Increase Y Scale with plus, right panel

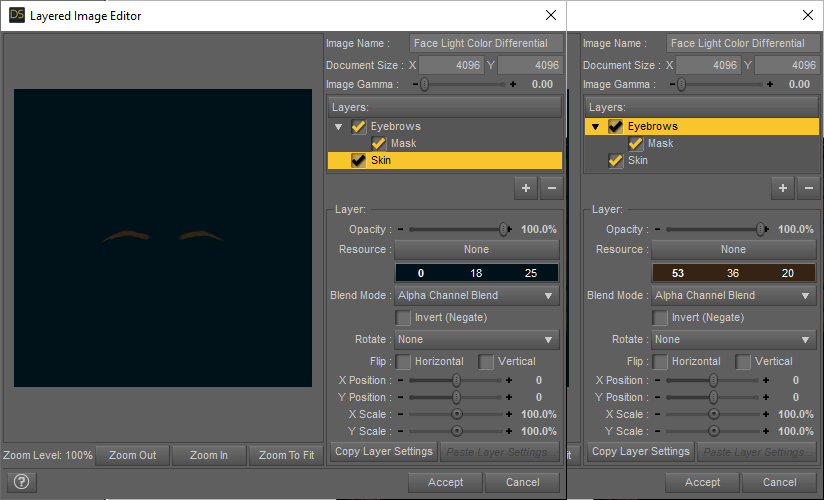point(766,431)
